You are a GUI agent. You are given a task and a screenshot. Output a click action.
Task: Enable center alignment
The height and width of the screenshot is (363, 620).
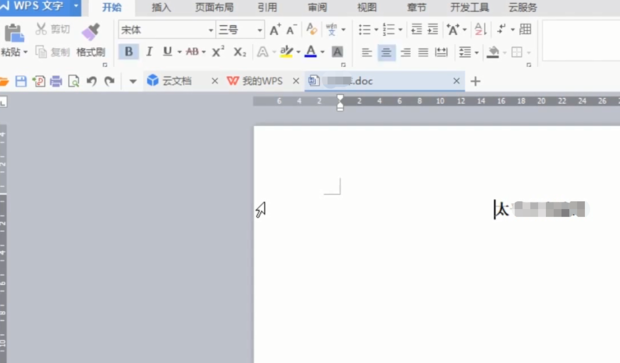386,52
